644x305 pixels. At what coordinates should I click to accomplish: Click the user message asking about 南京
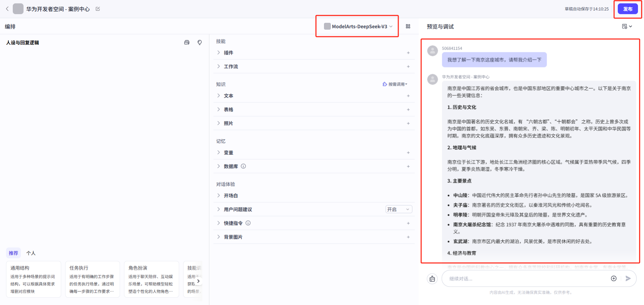[x=494, y=60]
